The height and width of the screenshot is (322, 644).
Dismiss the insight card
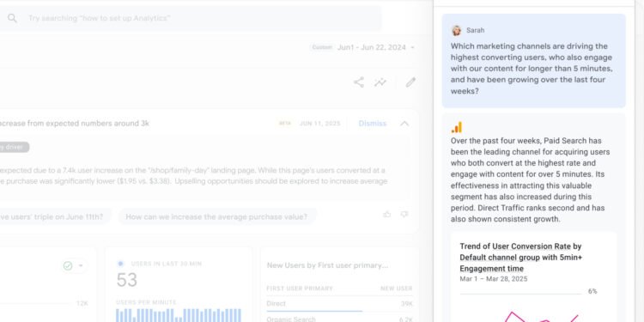pos(372,123)
